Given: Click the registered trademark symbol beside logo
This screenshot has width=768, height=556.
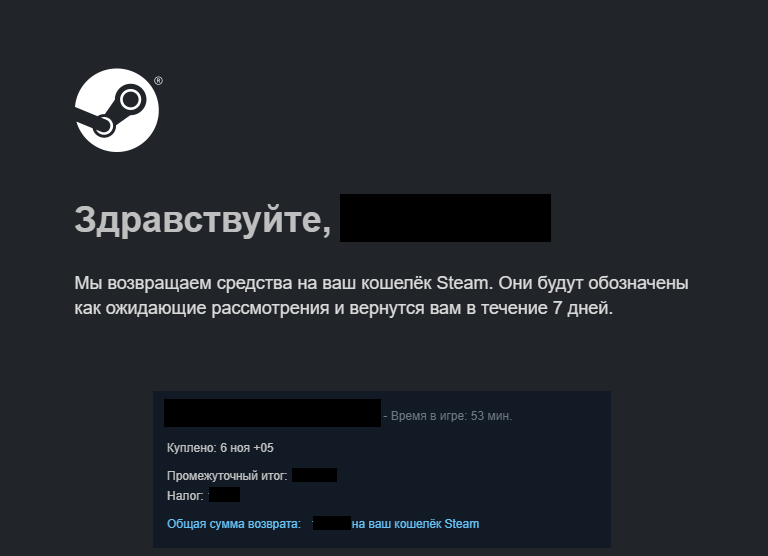Looking at the screenshot, I should click(x=158, y=81).
